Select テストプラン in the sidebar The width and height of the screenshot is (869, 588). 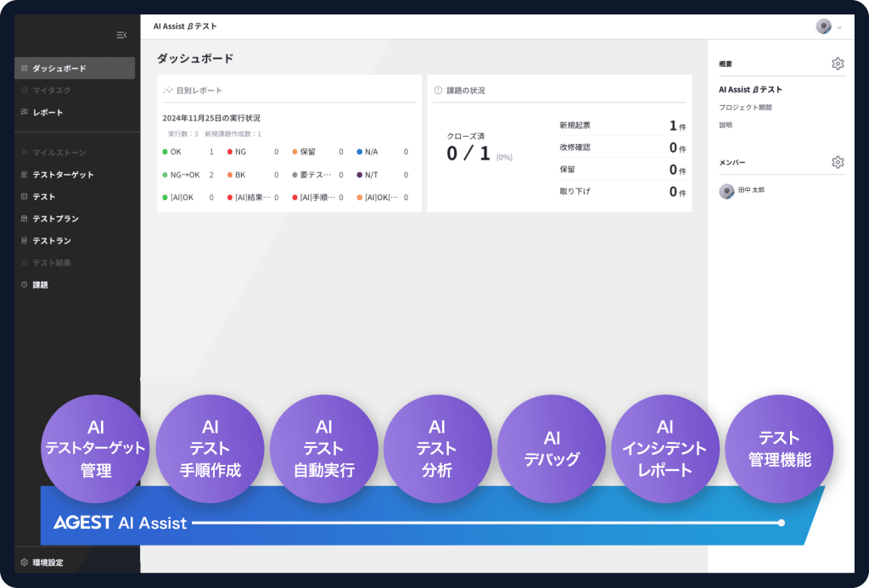point(55,219)
